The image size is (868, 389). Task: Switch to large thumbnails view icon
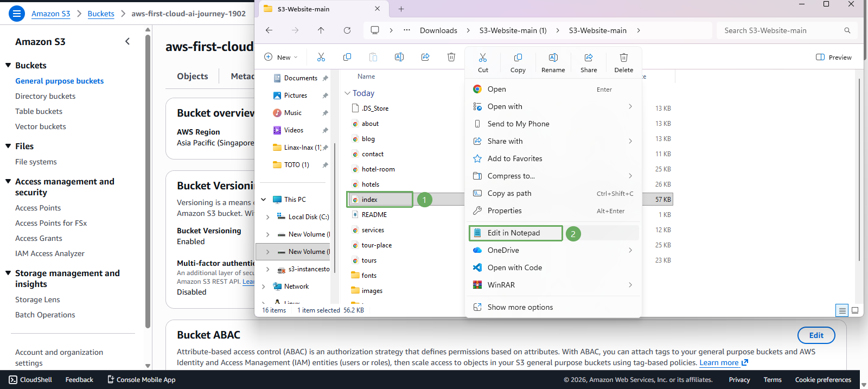(855, 310)
